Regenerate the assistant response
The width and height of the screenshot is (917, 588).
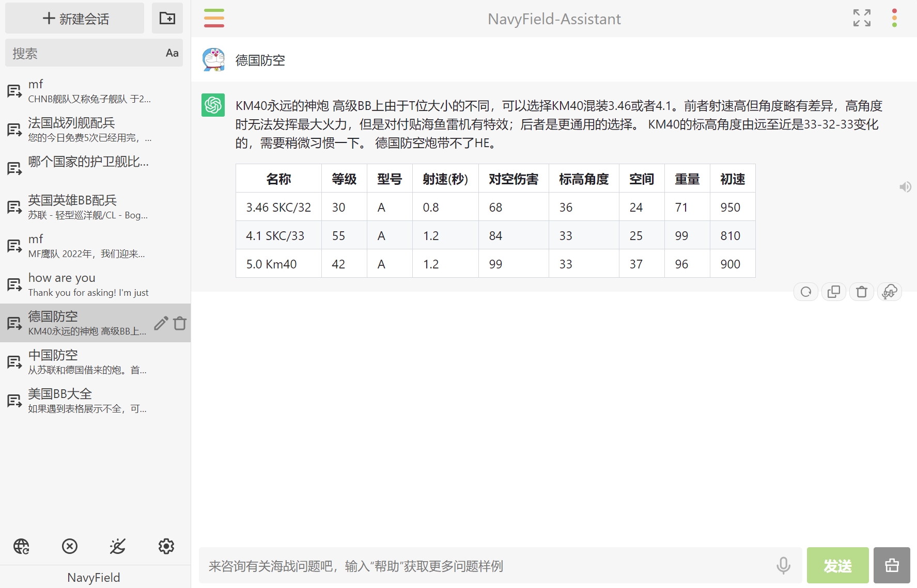805,292
